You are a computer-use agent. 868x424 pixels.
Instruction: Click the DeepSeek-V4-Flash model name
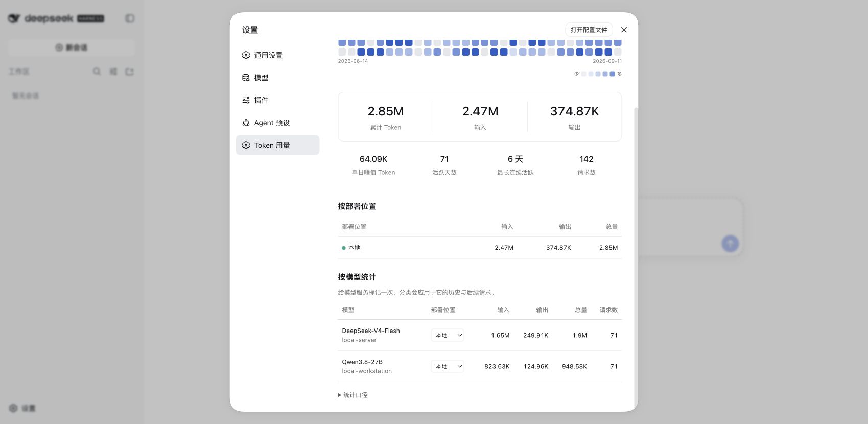pyautogui.click(x=371, y=331)
